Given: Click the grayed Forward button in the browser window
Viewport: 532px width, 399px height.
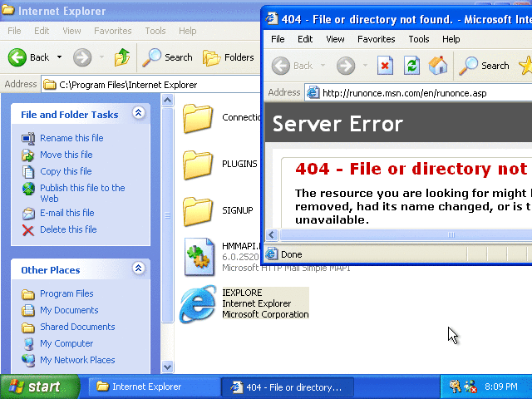Looking at the screenshot, I should pyautogui.click(x=346, y=66).
